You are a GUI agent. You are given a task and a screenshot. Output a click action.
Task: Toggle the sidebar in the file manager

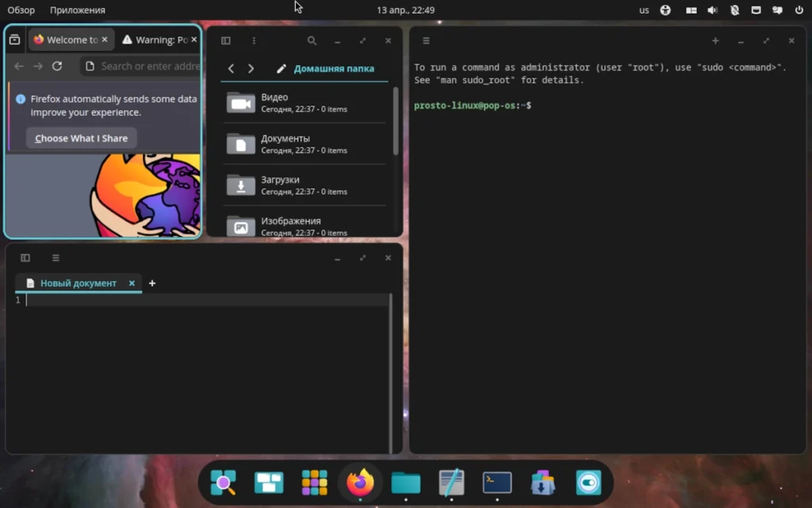[226, 40]
